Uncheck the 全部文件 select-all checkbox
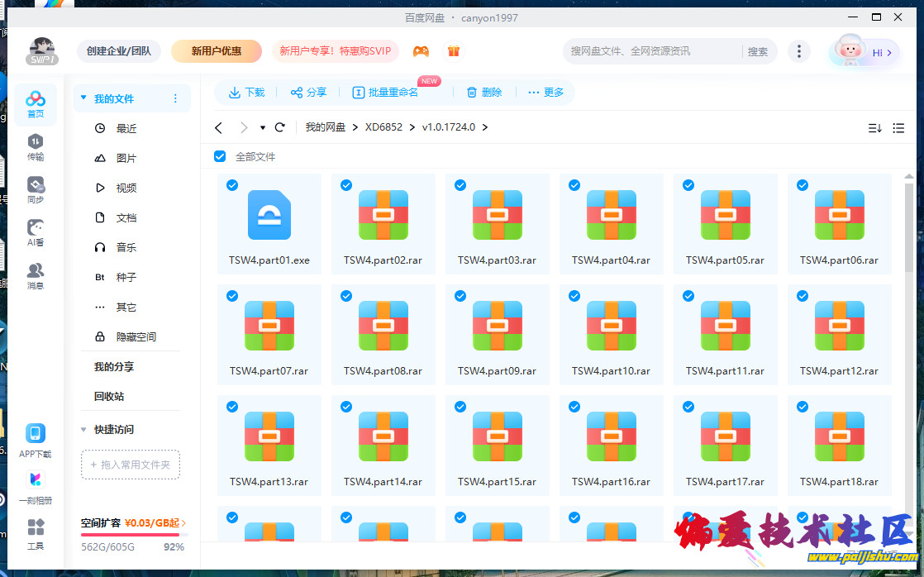924x577 pixels. tap(220, 156)
